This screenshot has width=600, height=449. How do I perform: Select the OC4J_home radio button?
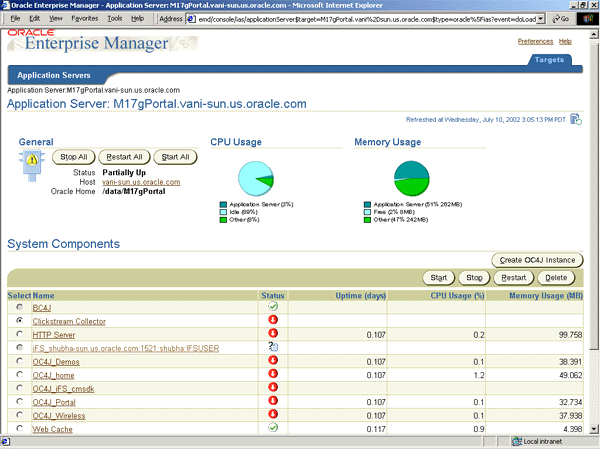pos(20,374)
